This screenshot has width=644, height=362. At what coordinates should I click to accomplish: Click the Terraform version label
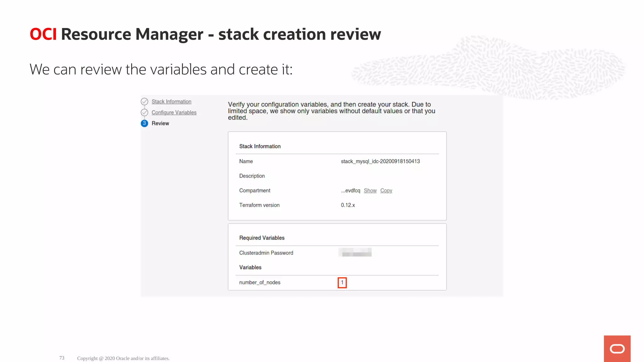tap(259, 205)
